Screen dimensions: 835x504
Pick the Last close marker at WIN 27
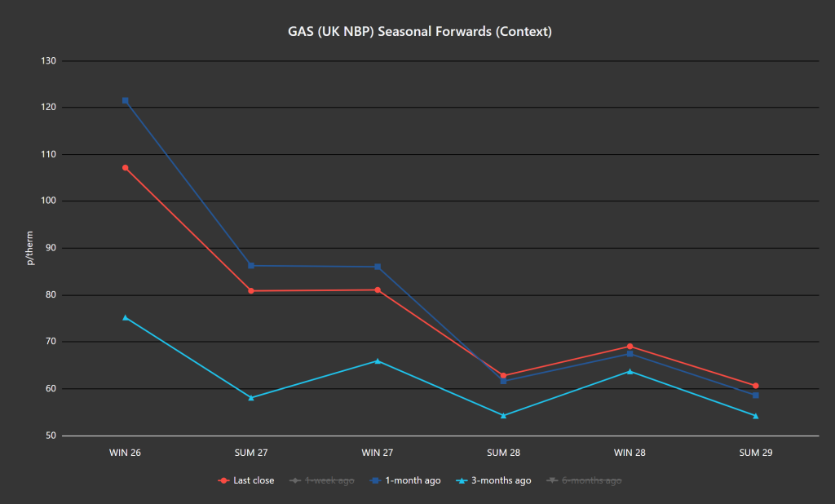[378, 290]
